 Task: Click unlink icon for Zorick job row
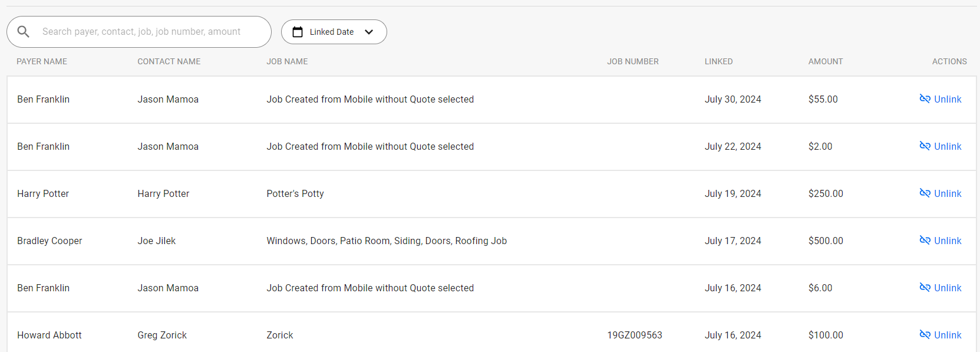point(925,335)
